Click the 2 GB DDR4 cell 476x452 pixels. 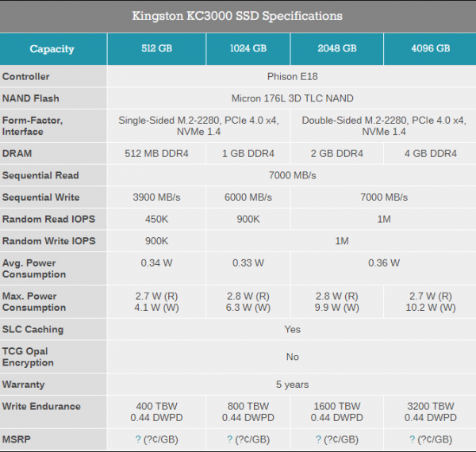337,154
